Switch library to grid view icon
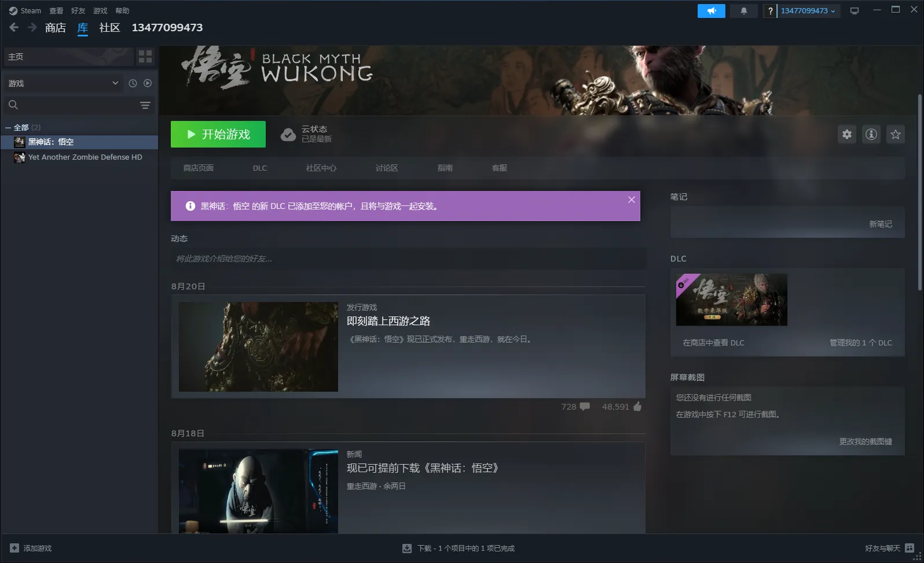The width and height of the screenshot is (924, 563). pos(145,57)
